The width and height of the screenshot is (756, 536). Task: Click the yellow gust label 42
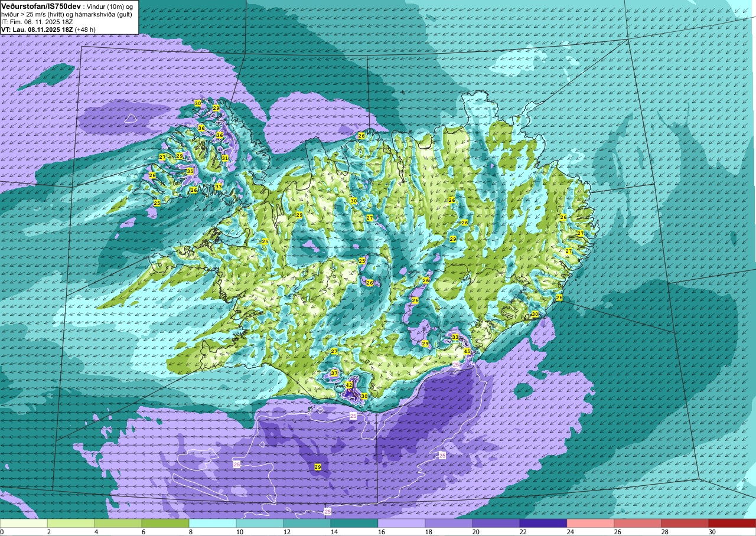pyautogui.click(x=349, y=385)
